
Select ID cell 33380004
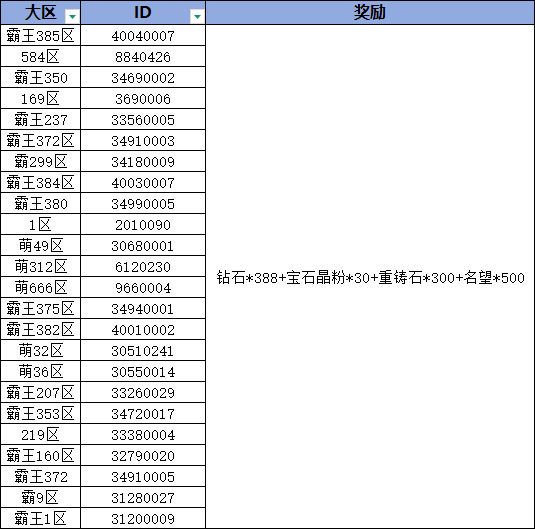pos(143,434)
